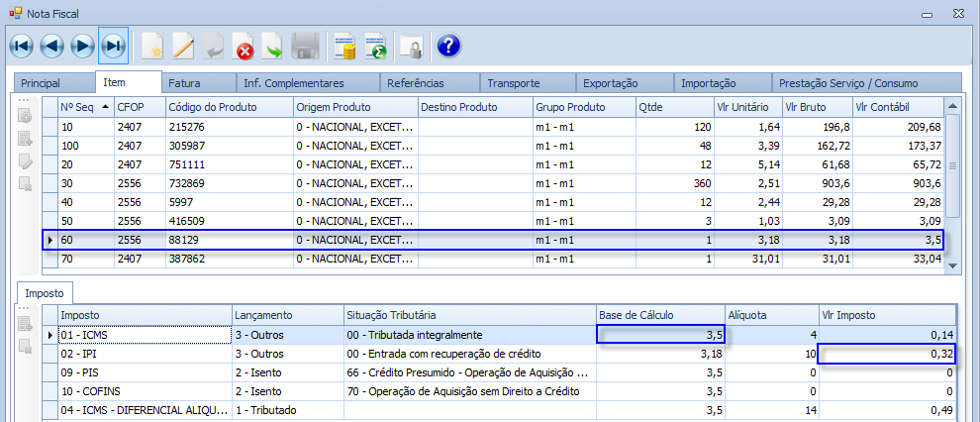Click the padlock toolbar icon
Viewport: 980px width, 422px height.
410,46
